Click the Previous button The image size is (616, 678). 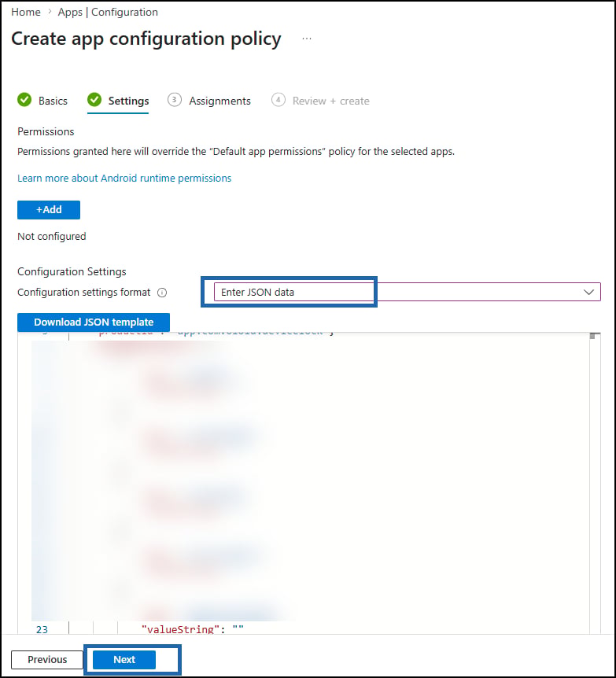tap(47, 659)
